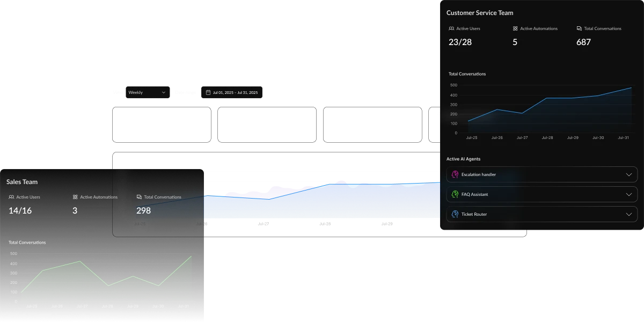Screen dimensions: 644x322
Task: Click the Escalation handler label text
Action: [x=478, y=174]
